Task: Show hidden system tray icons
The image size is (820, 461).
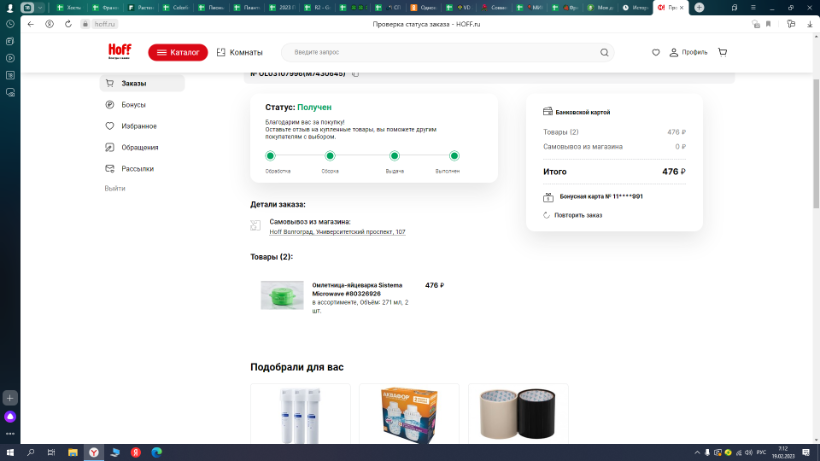Action: pos(697,453)
